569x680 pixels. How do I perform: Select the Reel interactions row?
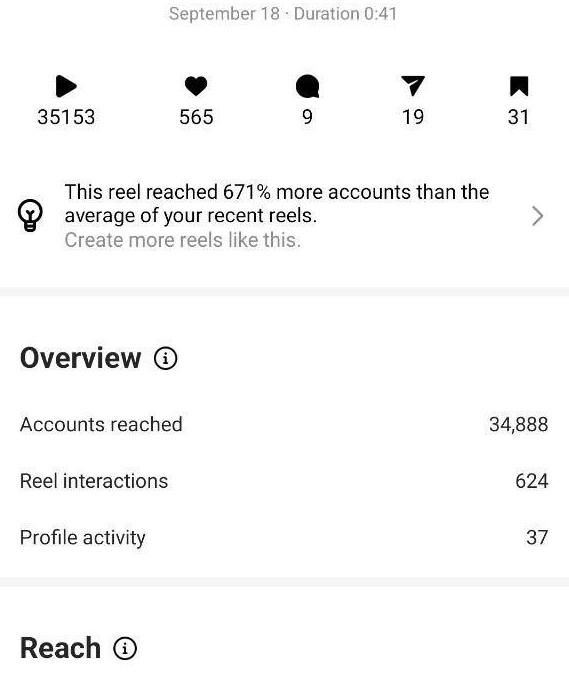point(284,481)
